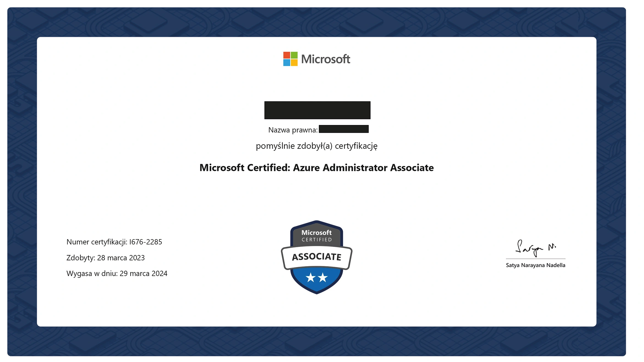Click the green square in Microsoft logo
The image size is (644, 362).
[x=294, y=55]
